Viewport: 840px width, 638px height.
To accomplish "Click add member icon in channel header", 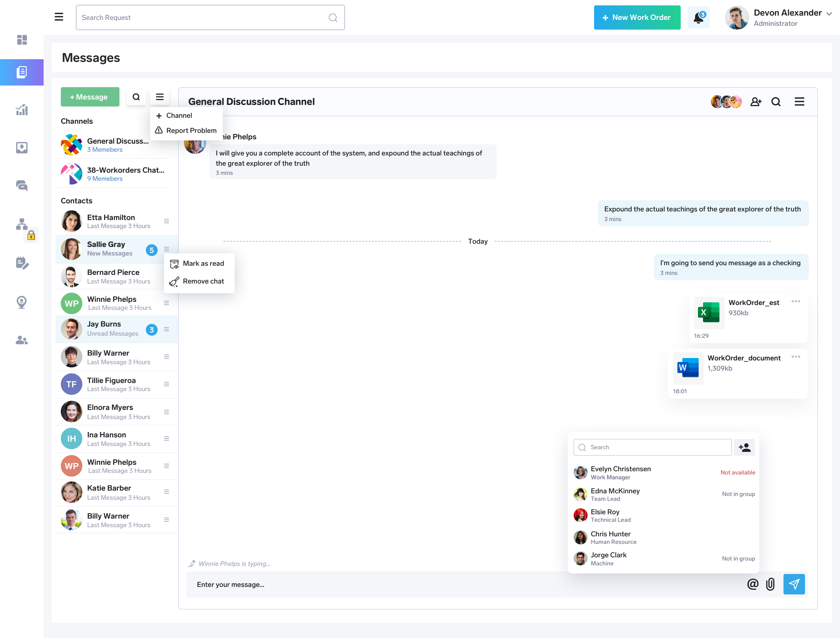I will (x=756, y=101).
